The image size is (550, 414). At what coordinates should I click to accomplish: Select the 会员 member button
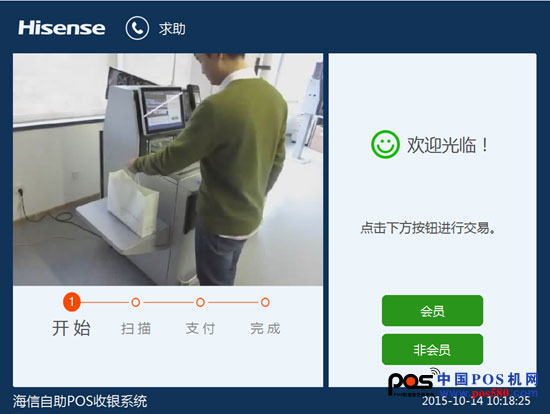click(x=432, y=311)
